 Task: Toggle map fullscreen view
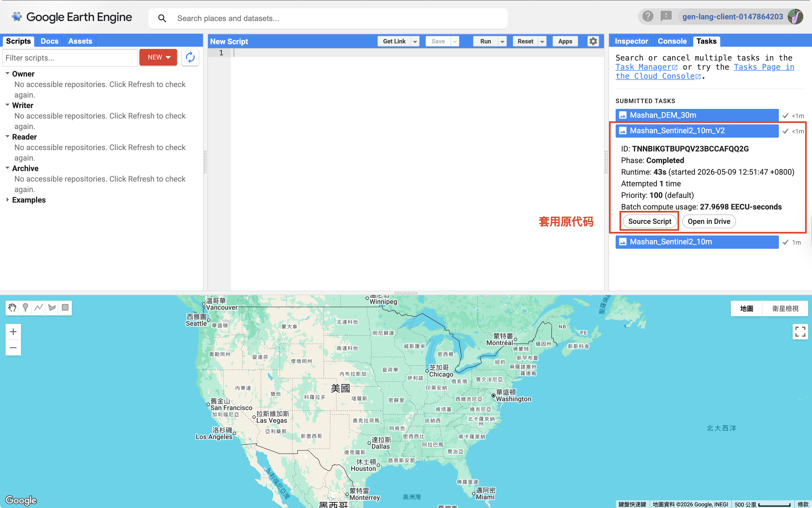[x=800, y=332]
